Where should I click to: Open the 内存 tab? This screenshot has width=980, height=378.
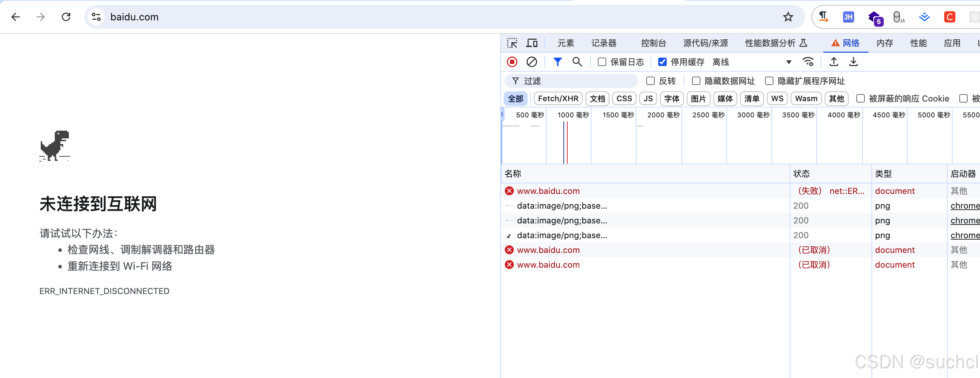coord(884,44)
